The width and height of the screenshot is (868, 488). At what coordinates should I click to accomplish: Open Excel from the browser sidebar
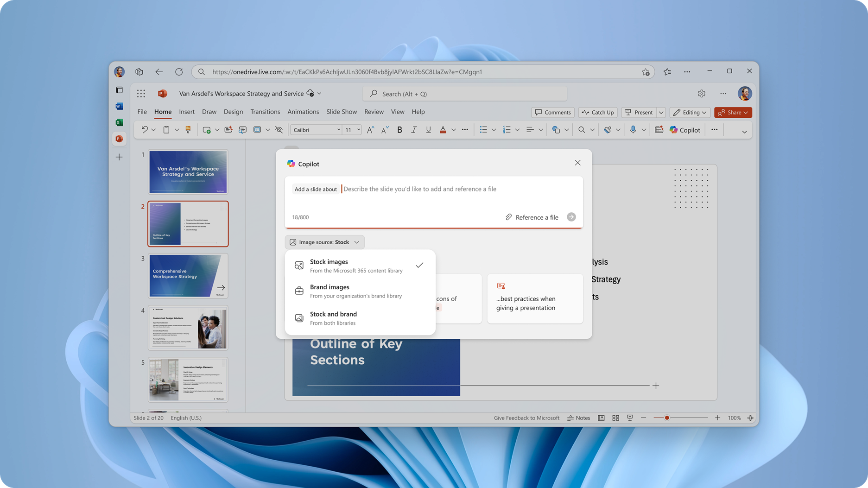pyautogui.click(x=119, y=122)
